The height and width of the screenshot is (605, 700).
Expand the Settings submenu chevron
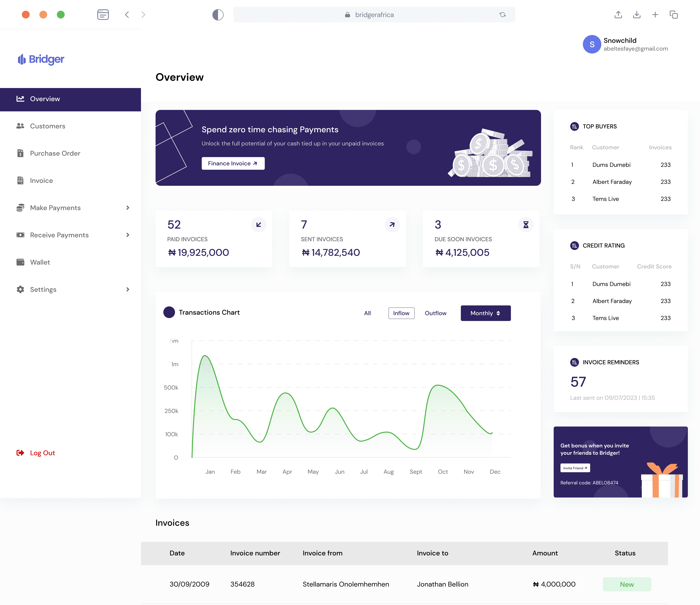(128, 289)
